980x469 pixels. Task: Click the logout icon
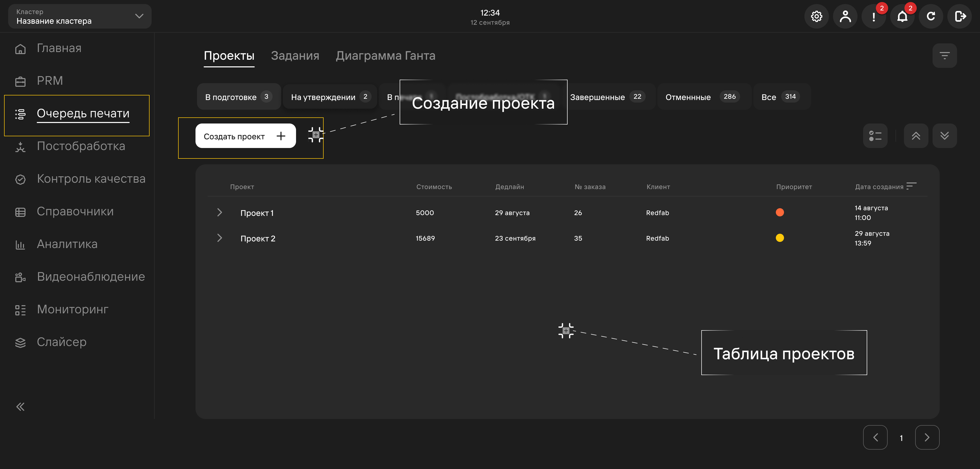(x=960, y=16)
